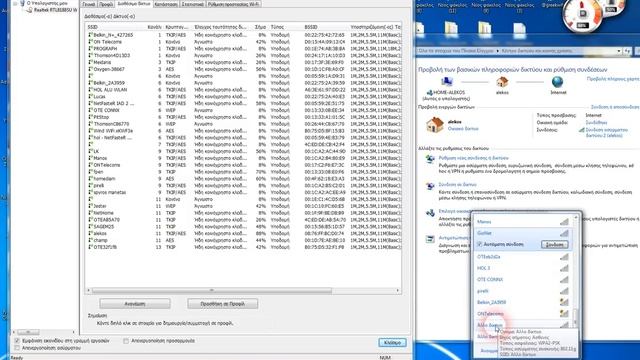
Task: Select the HOL ALU WLAN network icon
Action: click(x=90, y=90)
